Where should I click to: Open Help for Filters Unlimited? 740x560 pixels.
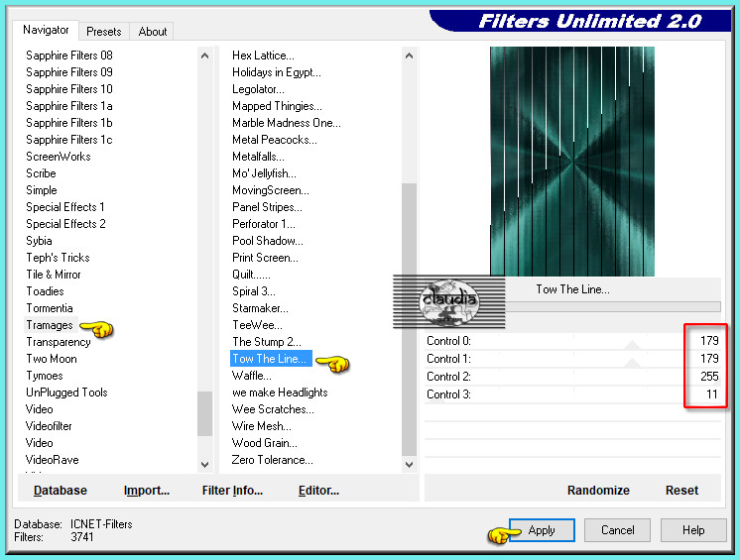coord(693,530)
